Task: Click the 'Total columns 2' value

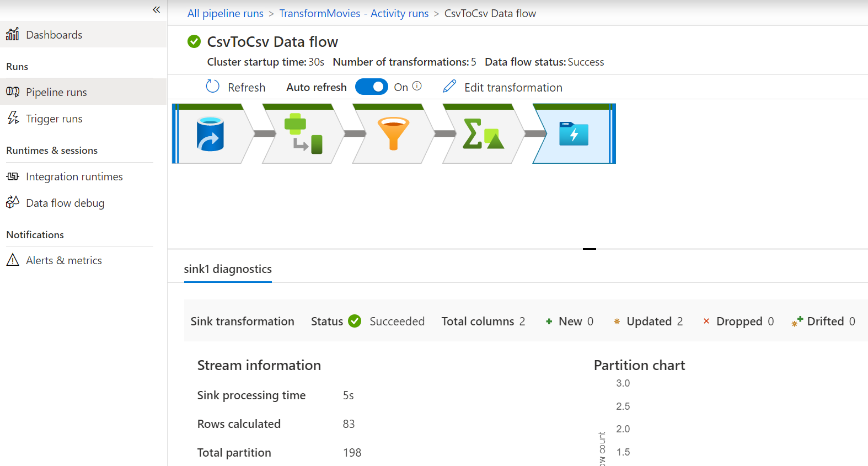Action: tap(522, 322)
